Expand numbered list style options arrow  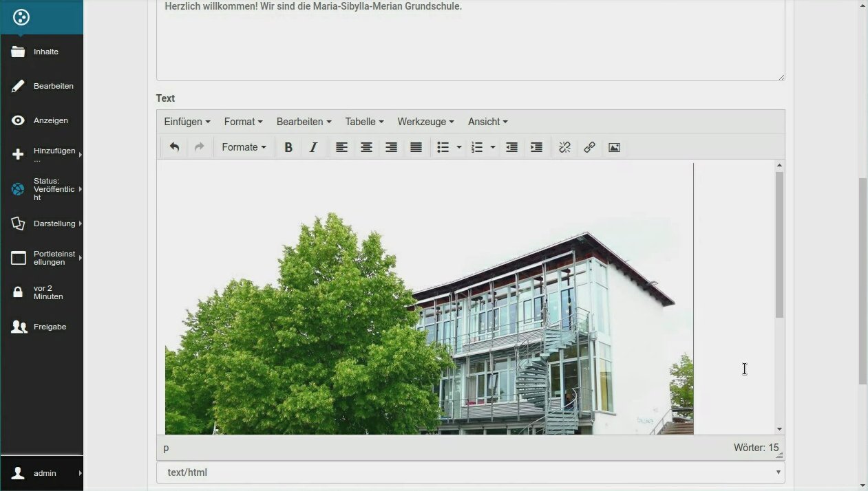[x=493, y=147]
